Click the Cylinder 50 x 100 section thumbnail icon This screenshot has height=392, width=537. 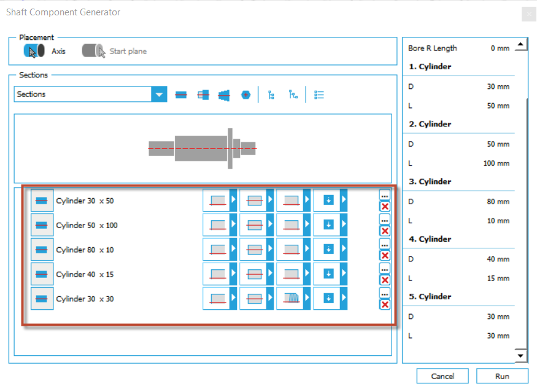point(42,225)
